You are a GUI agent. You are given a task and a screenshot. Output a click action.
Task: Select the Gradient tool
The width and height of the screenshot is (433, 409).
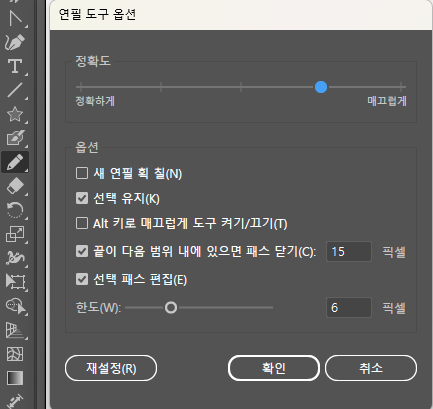point(15,378)
